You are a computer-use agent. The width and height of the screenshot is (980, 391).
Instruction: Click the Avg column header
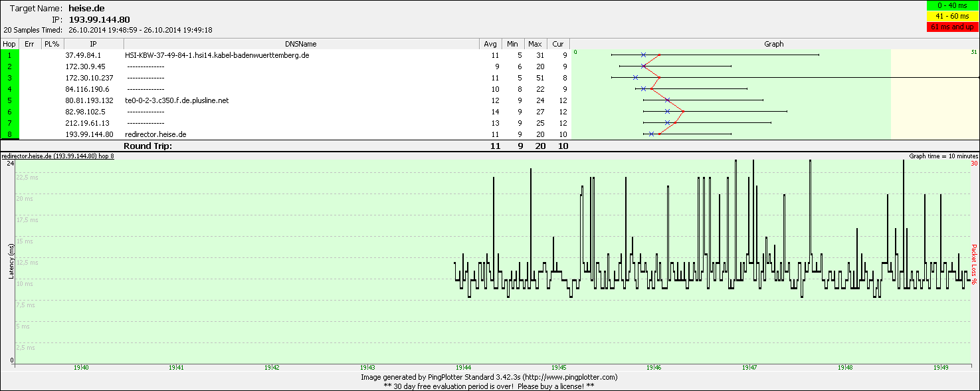(x=490, y=44)
